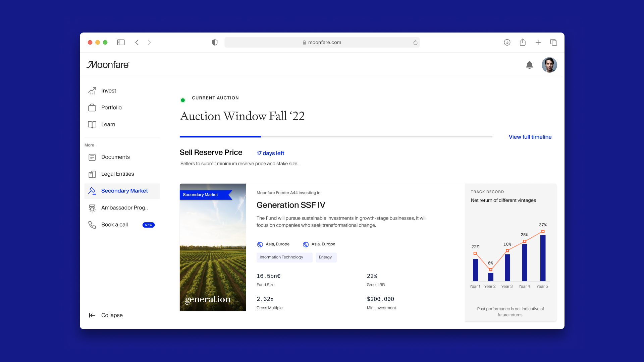Open the user profile avatar
The image size is (644, 362).
[x=549, y=65]
